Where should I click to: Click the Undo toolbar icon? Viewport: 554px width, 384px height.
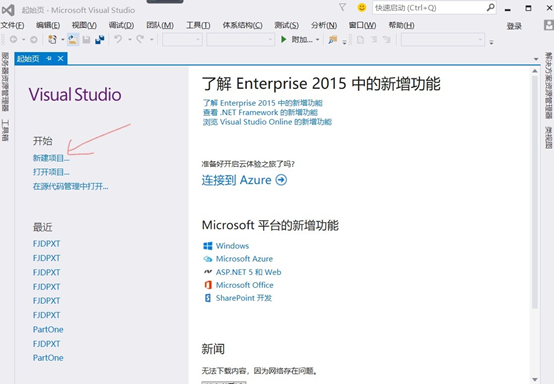coord(118,39)
